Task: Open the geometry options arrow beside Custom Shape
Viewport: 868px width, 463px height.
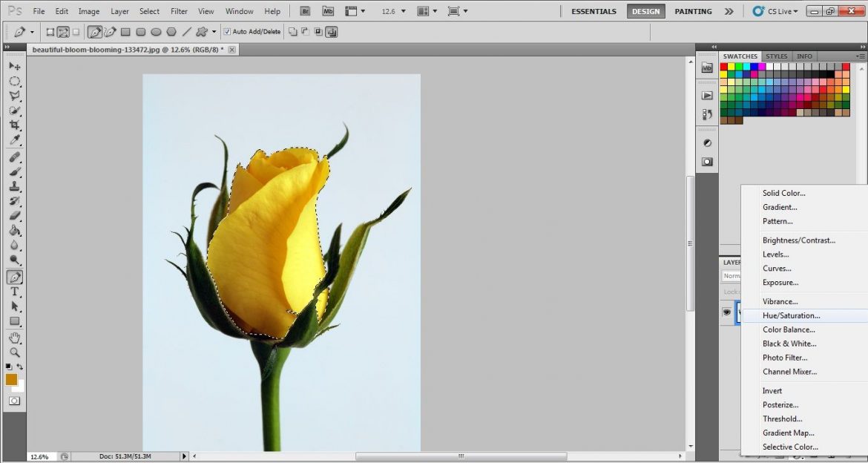Action: tap(214, 32)
